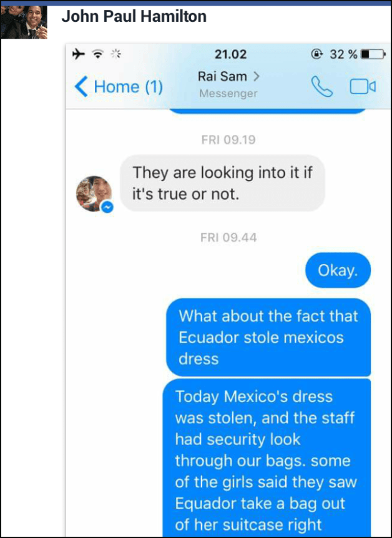392x538 pixels.
Task: Tap the Wi-Fi status icon
Action: (x=98, y=54)
